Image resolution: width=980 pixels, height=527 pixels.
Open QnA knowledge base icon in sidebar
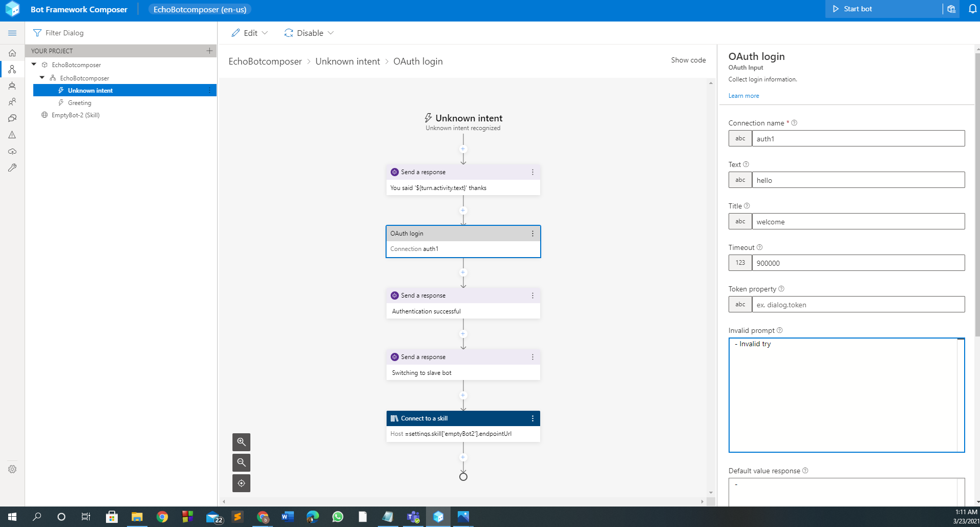(12, 118)
